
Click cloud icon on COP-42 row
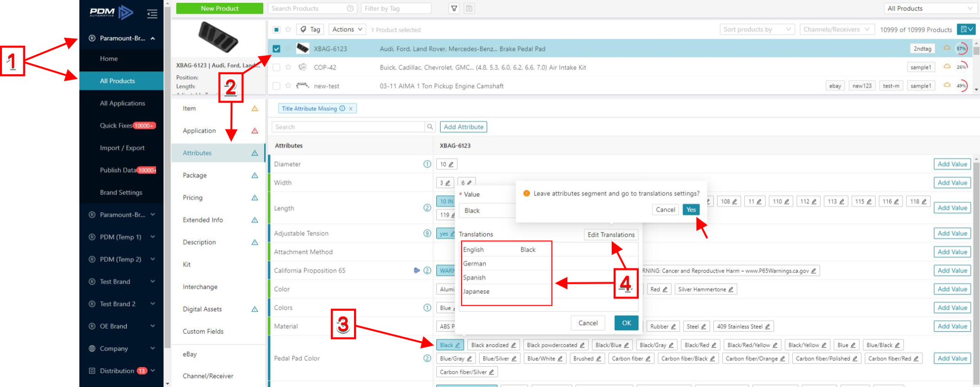coord(947,67)
